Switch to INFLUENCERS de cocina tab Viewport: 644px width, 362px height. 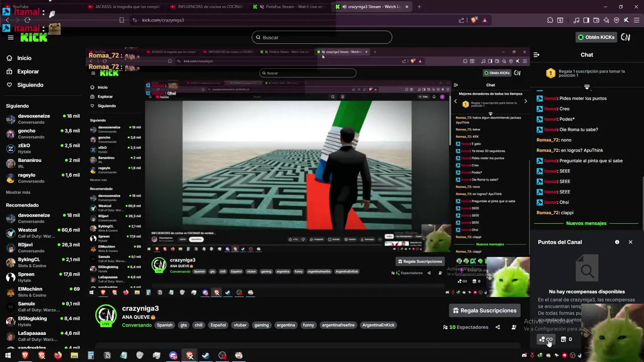pyautogui.click(x=206, y=7)
